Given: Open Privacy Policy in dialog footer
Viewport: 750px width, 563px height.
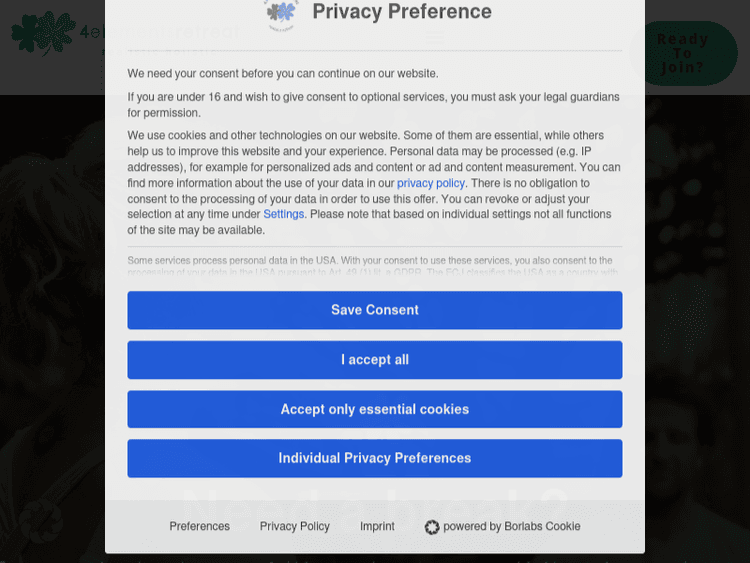Looking at the screenshot, I should click(x=294, y=526).
